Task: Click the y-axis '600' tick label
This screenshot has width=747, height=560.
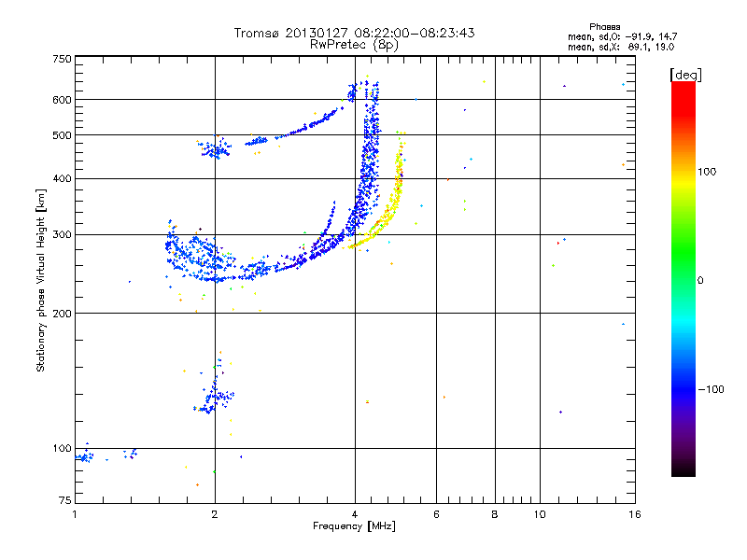Action: 62,100
